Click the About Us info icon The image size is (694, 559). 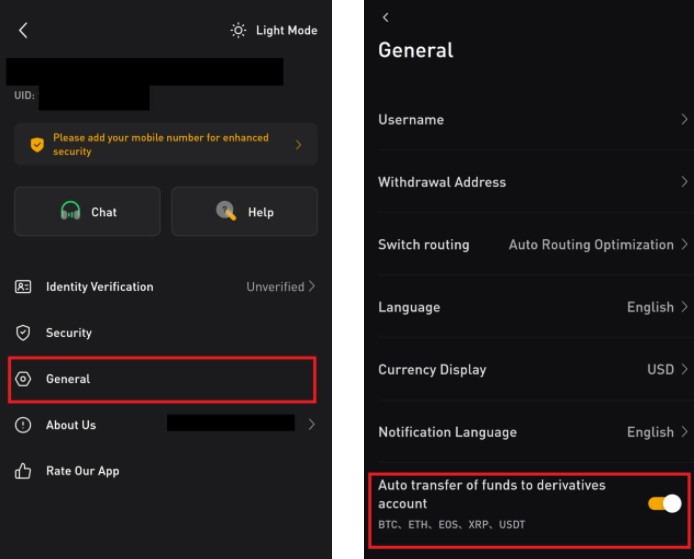[x=23, y=425]
